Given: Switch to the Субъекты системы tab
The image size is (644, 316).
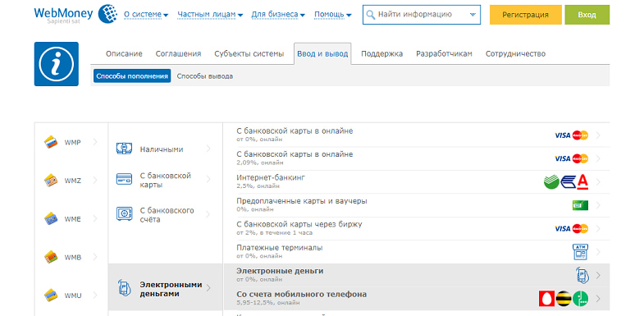Looking at the screenshot, I should point(249,54).
